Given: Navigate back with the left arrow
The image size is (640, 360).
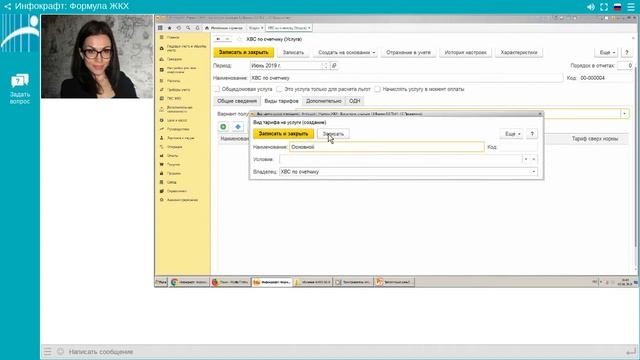Looking at the screenshot, I should tap(218, 39).
